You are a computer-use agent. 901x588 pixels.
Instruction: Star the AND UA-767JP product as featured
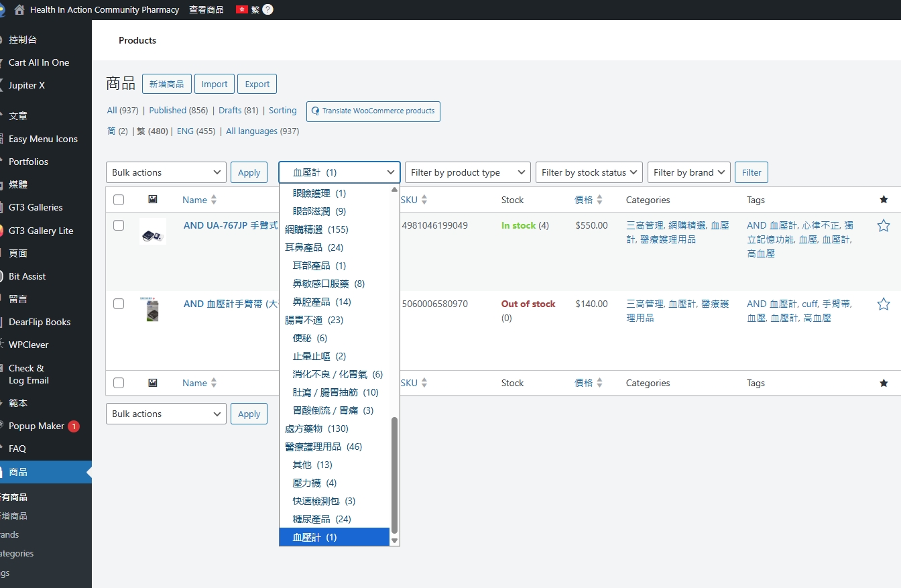pos(883,226)
